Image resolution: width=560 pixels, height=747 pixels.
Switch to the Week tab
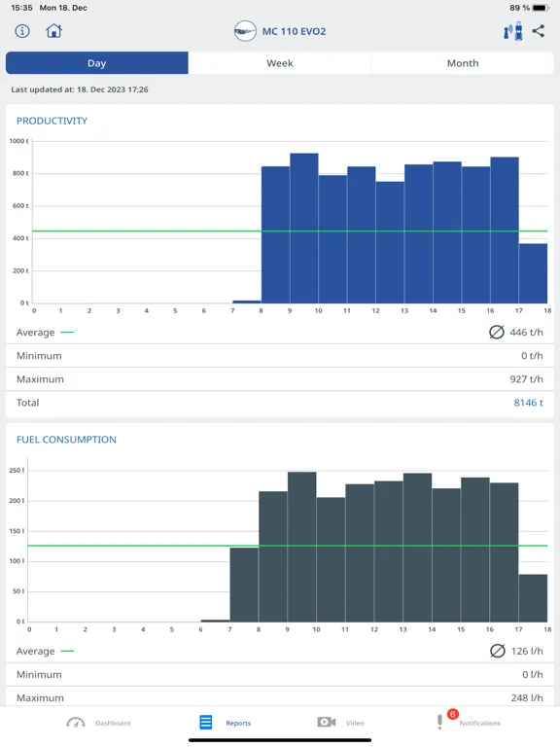280,63
